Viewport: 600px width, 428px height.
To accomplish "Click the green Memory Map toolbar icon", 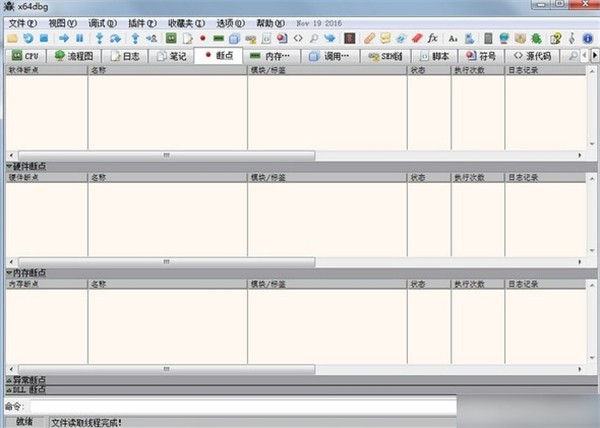I will click(218, 38).
